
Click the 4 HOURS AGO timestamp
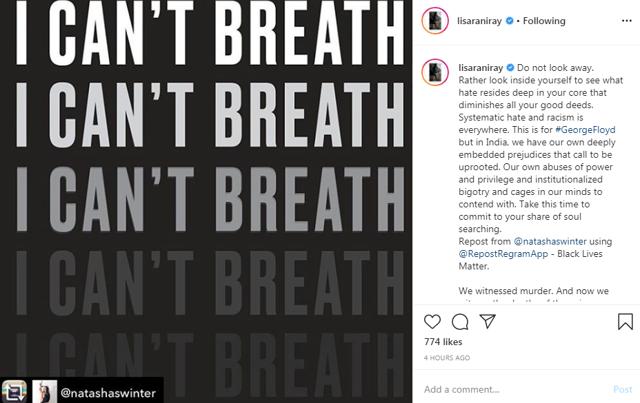click(x=447, y=358)
